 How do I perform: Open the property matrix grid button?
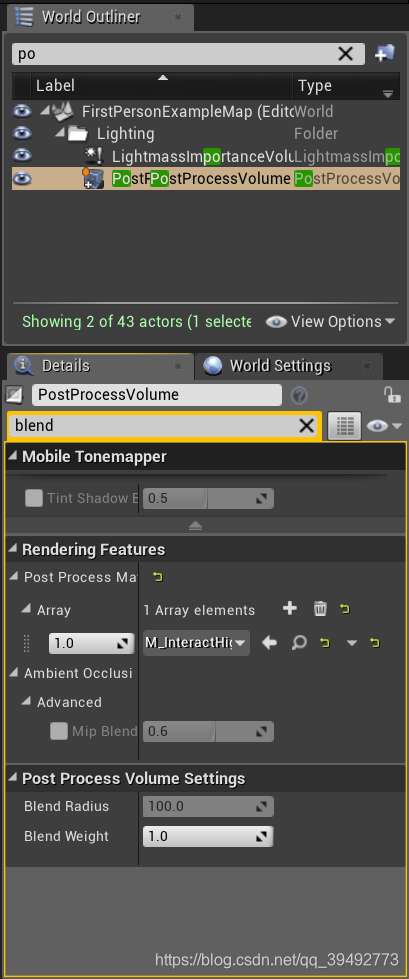[x=345, y=426]
